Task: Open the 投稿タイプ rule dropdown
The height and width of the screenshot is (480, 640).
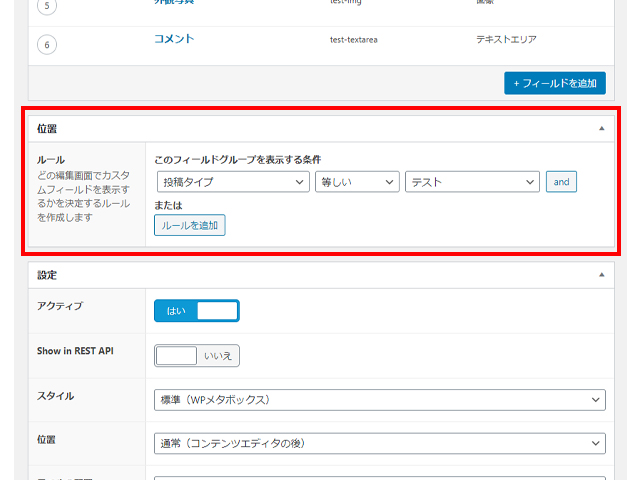Action: click(x=233, y=182)
